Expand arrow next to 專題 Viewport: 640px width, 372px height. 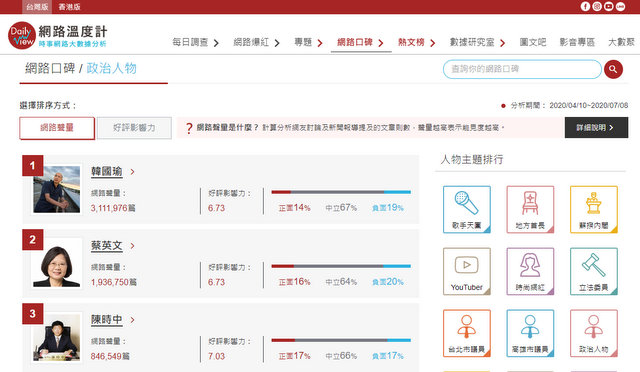320,43
